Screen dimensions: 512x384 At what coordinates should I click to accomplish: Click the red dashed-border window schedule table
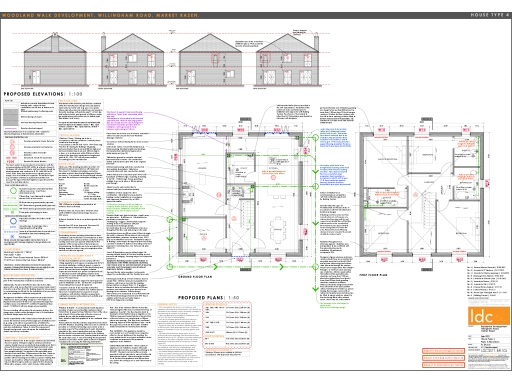point(227,325)
